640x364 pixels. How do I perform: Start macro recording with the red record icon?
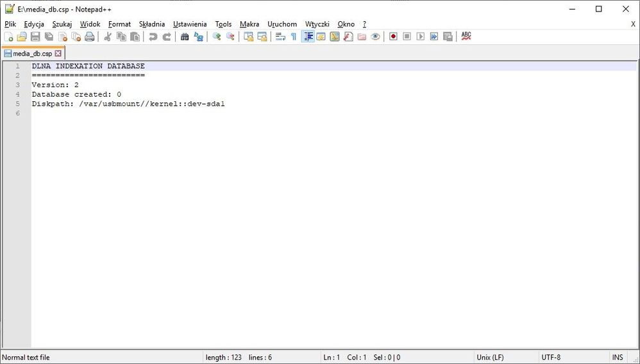[x=393, y=37]
